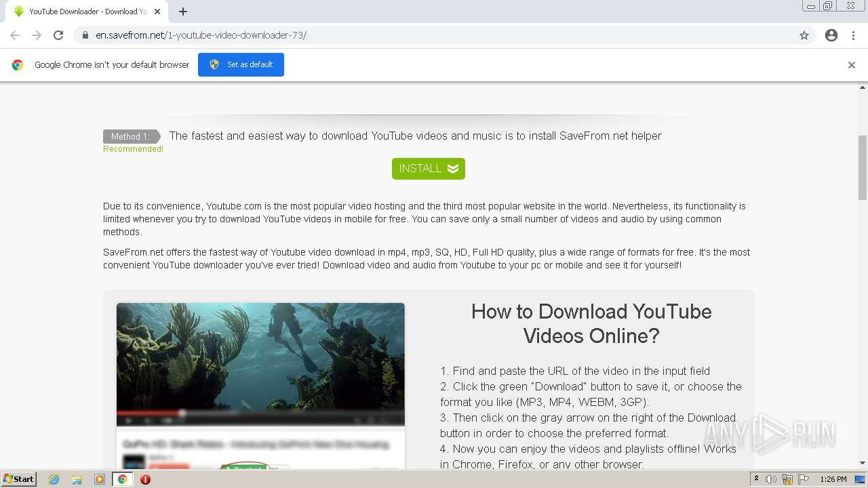Click the Chrome taskbar icon

click(x=122, y=479)
